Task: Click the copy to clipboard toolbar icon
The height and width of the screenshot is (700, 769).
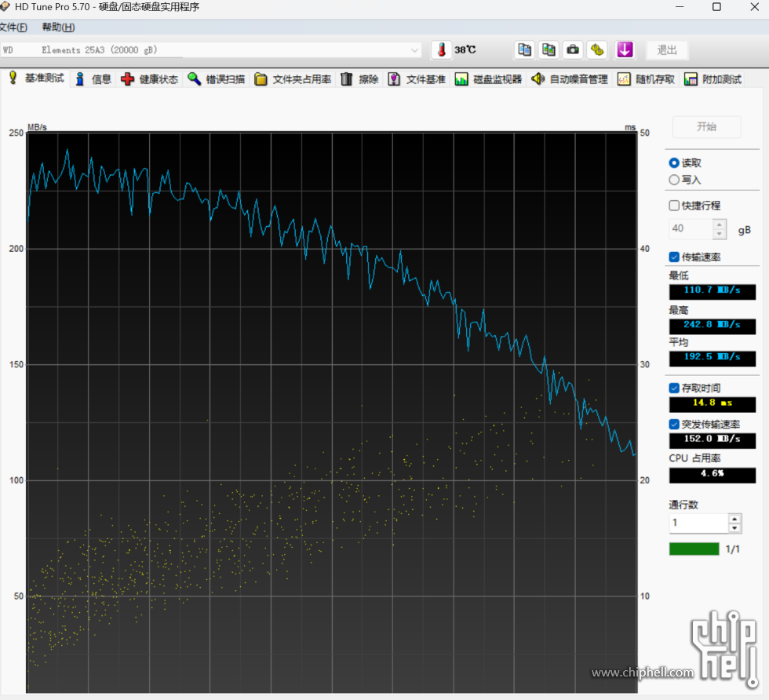Action: click(524, 49)
